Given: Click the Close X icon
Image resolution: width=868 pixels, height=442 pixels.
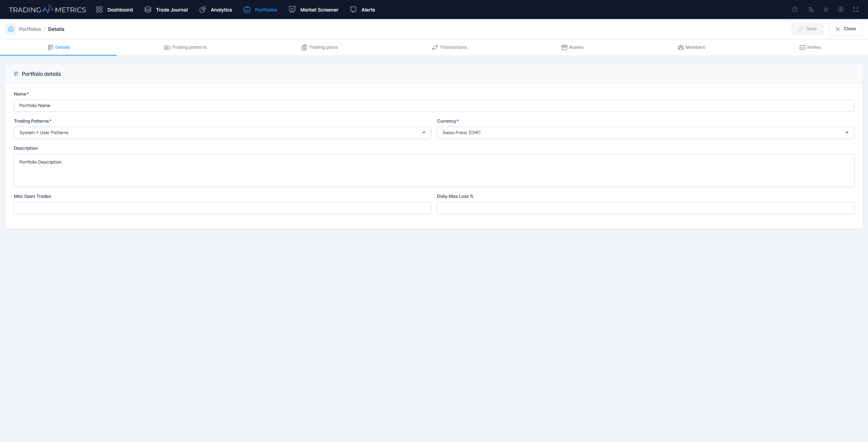Looking at the screenshot, I should [x=838, y=29].
